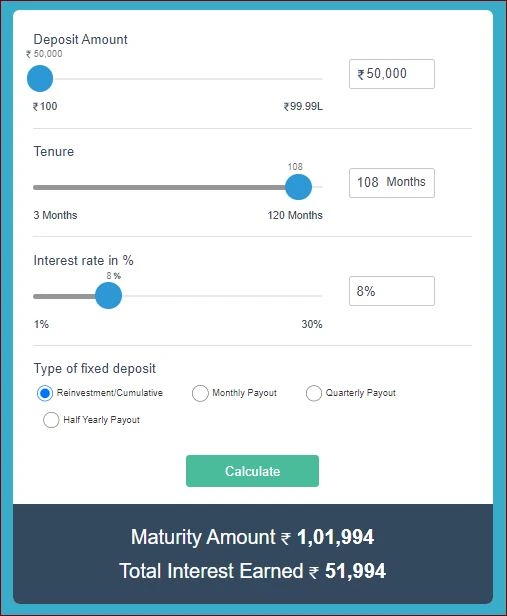Select Reinvestment/Cumulative radio option

pyautogui.click(x=45, y=393)
